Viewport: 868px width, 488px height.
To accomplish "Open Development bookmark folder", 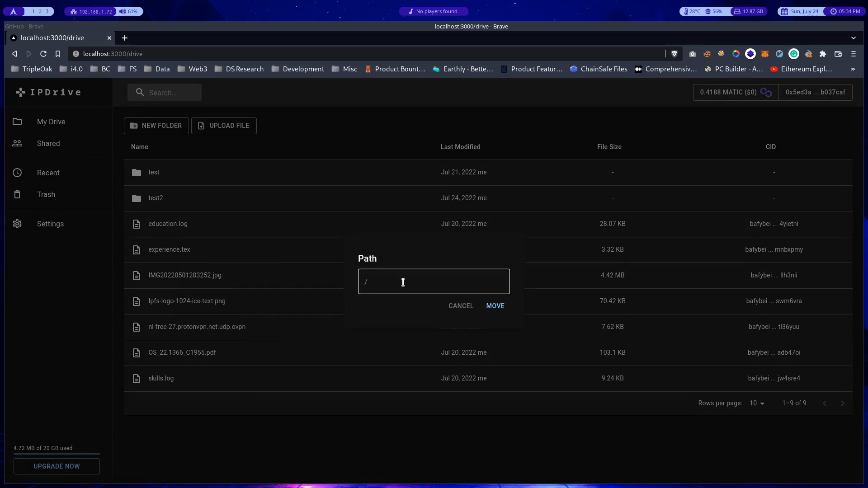I will pos(298,69).
